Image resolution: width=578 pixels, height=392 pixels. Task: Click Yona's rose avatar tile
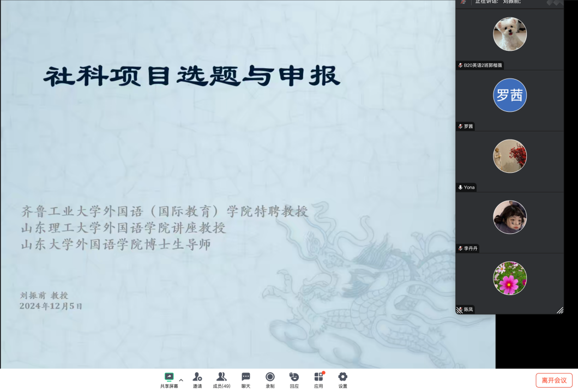pyautogui.click(x=510, y=156)
